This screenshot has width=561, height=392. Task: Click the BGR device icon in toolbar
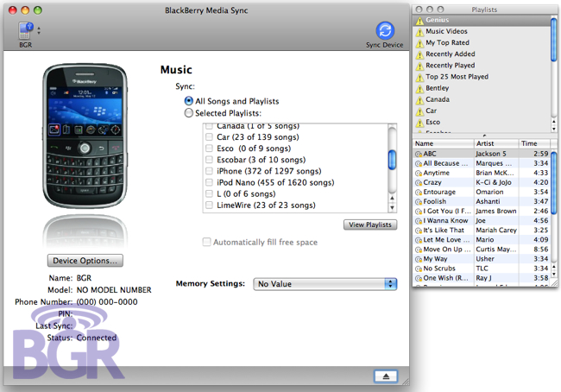pos(25,31)
